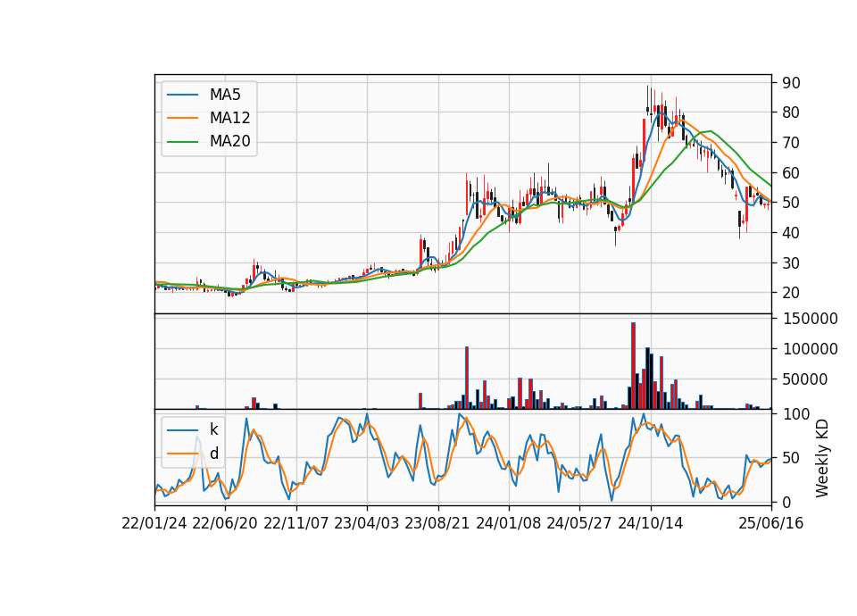The image size is (857, 616).
Task: Click the orange MA12 legend line sample
Action: (x=182, y=118)
